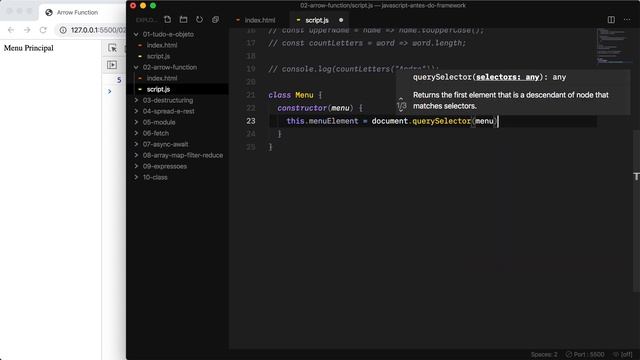Click the editor vertical scrollbar
The width and height of the screenshot is (640, 360).
tap(636, 210)
